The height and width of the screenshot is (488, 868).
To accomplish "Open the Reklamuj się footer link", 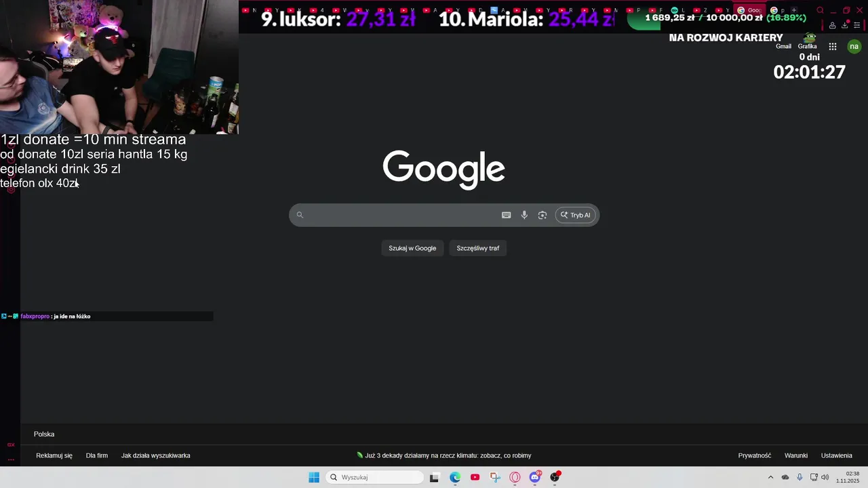I will click(x=54, y=455).
